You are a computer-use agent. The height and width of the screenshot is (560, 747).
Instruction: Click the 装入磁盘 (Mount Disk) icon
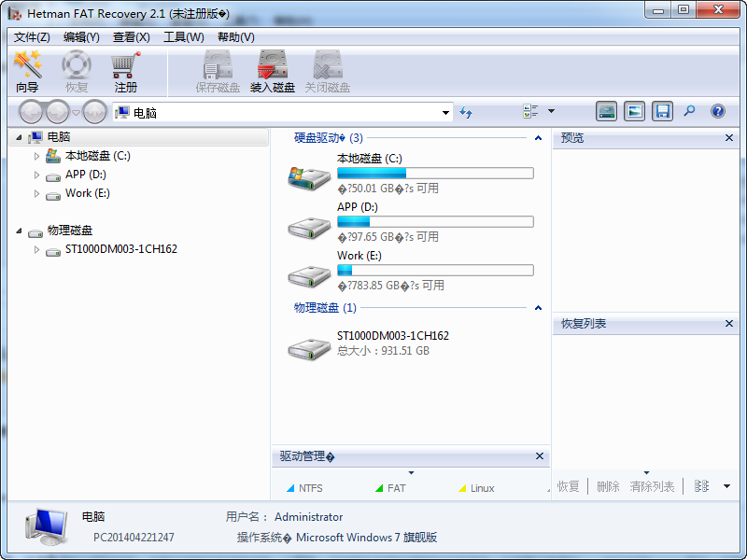(273, 68)
